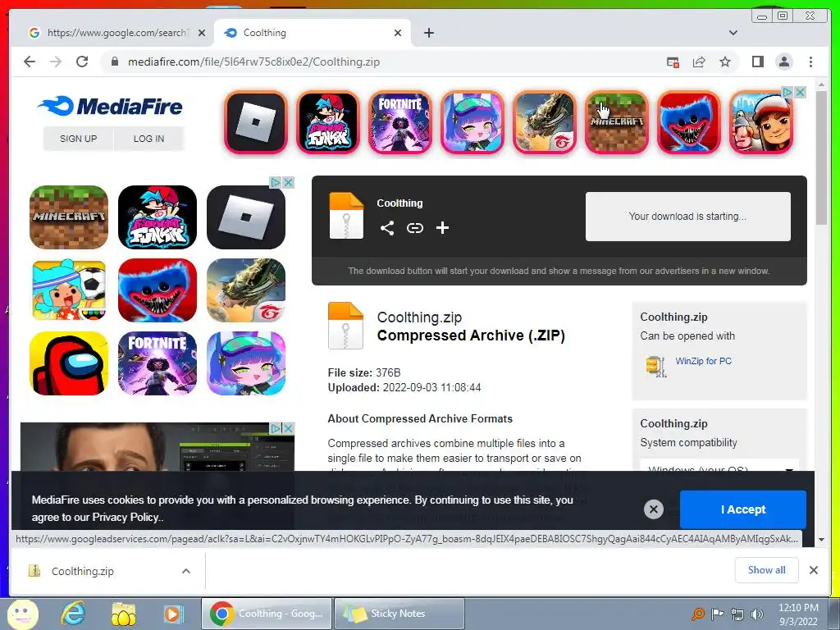The width and height of the screenshot is (840, 630).
Task: Open the Toca soccer tile in left grid
Action: pyautogui.click(x=69, y=290)
